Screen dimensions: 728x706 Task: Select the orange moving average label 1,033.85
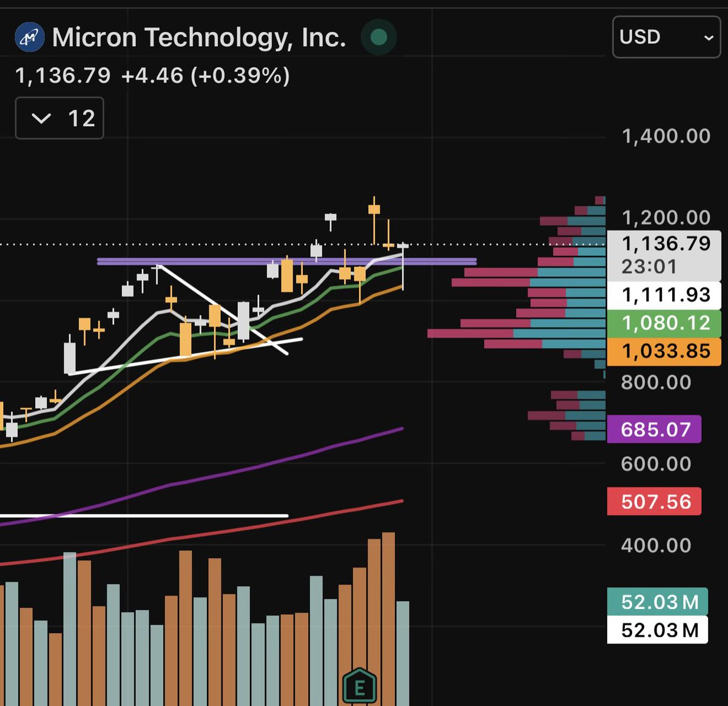pos(666,351)
